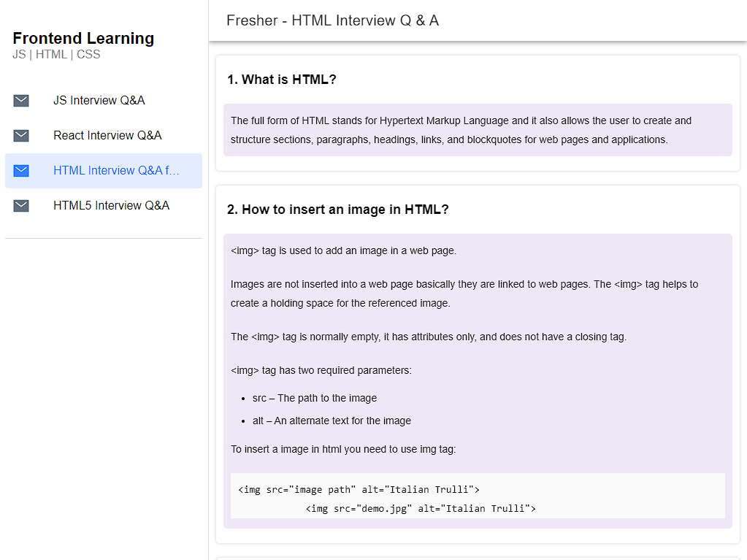Go to HTML5 Interview Q&A section
Screen dimensions: 747x560
click(104, 206)
